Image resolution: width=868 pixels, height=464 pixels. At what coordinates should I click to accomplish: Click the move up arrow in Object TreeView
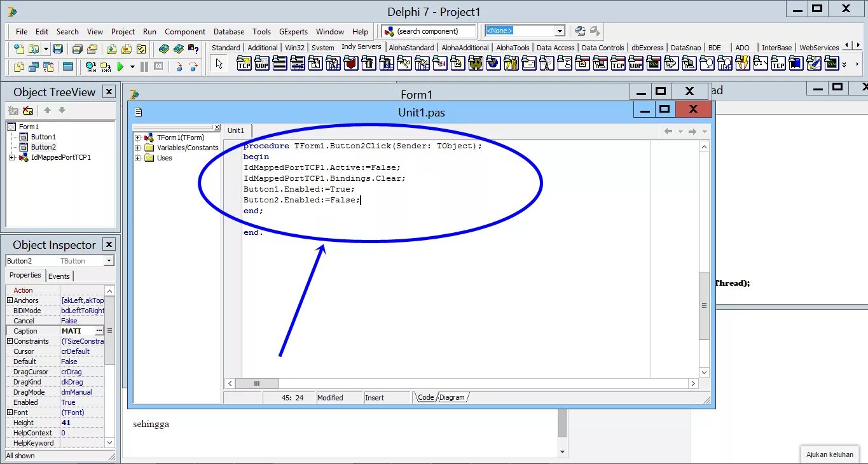[x=47, y=111]
